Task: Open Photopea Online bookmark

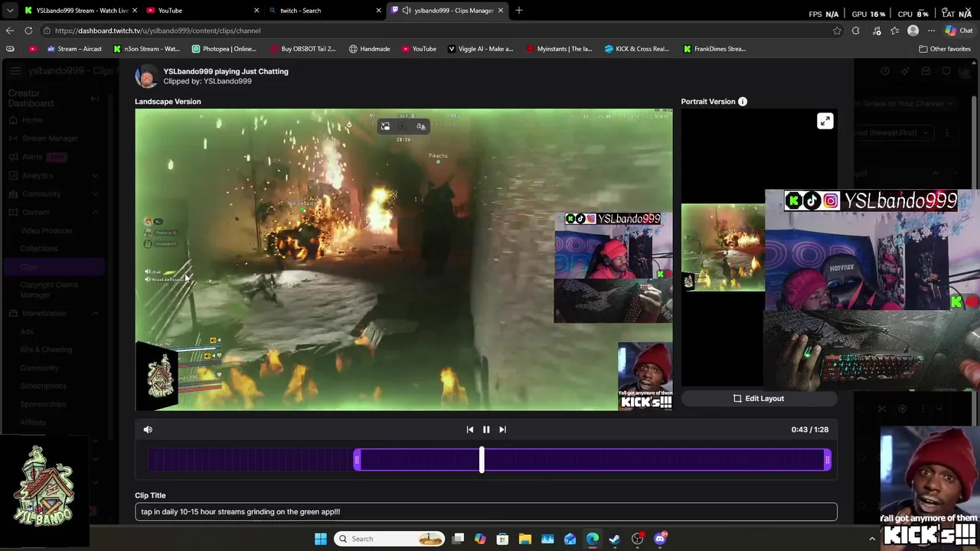Action: point(224,48)
